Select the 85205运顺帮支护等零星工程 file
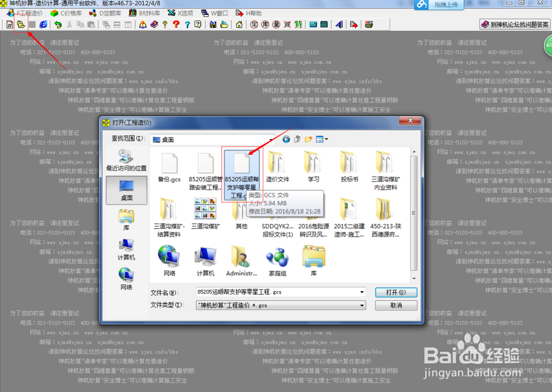The height and width of the screenshot is (392, 552). click(242, 175)
